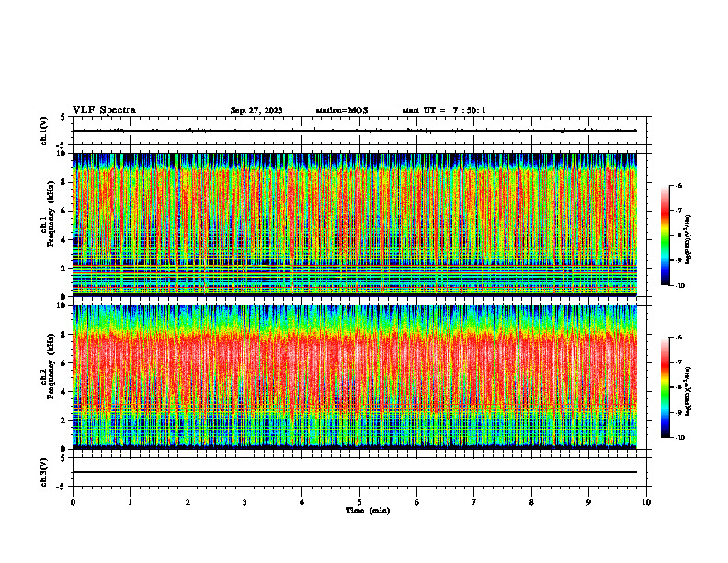Click the ch.2 spectrogram color scale bar
The height and width of the screenshot is (563, 728).
(665, 387)
